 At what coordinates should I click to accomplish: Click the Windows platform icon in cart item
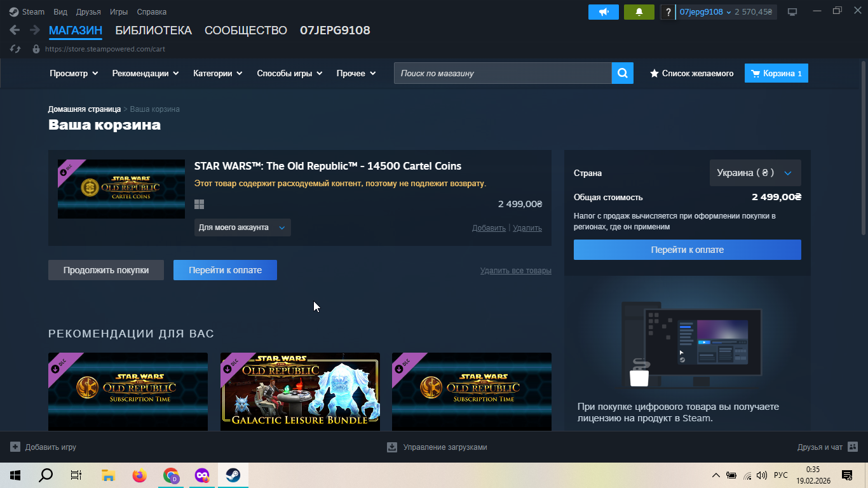pyautogui.click(x=199, y=205)
